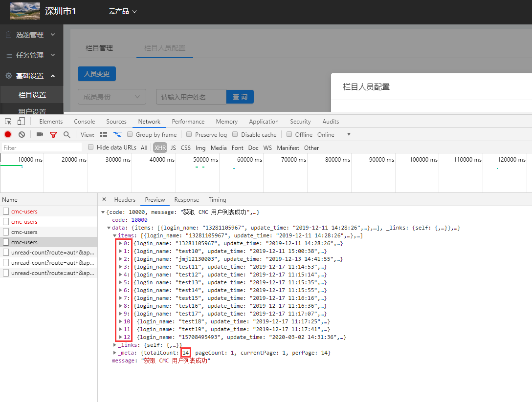Clear the network log

pos(22,135)
